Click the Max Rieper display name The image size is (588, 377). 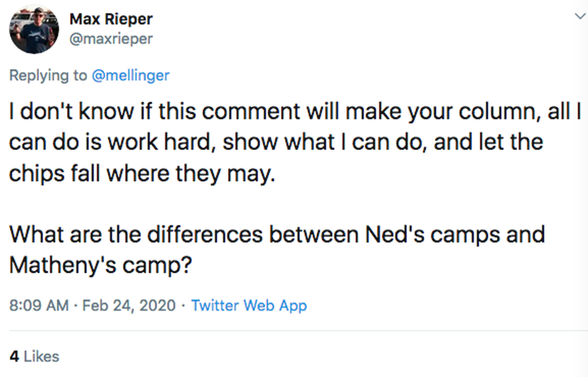click(111, 19)
